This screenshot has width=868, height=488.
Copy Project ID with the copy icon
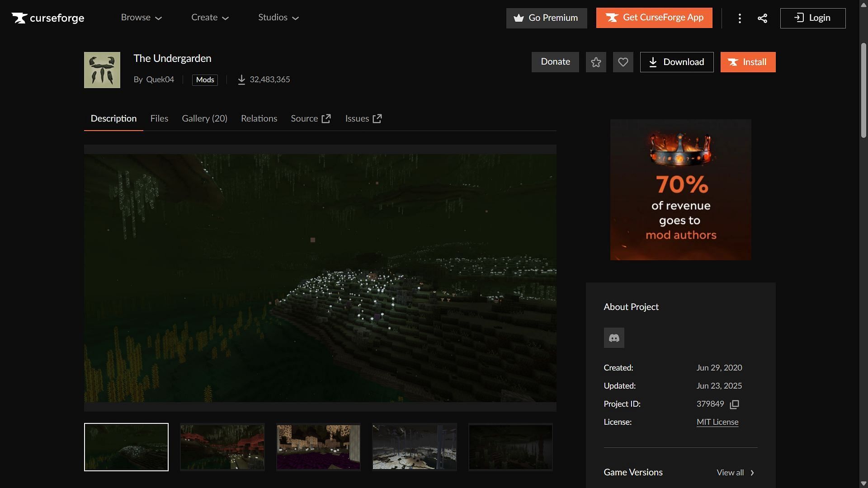coord(735,404)
